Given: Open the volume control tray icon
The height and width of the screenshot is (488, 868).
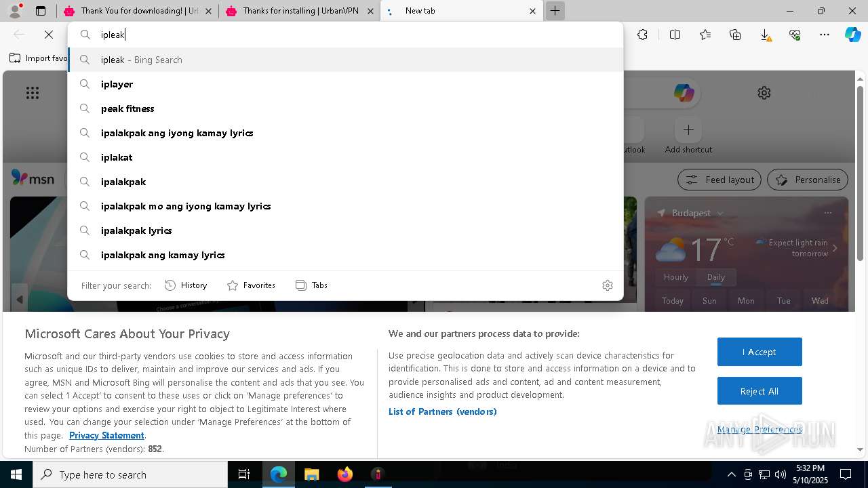Looking at the screenshot, I should [780, 474].
